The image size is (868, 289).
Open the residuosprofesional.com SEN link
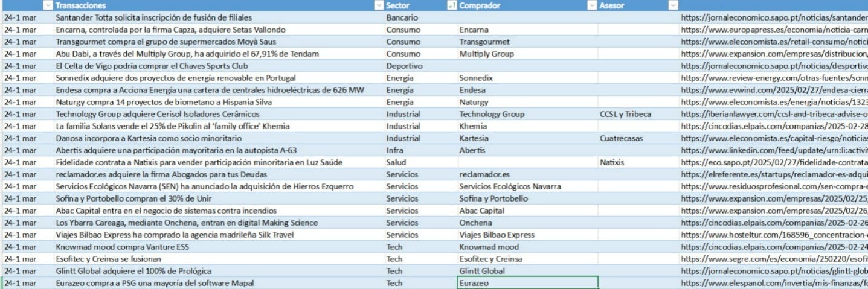[x=774, y=186]
